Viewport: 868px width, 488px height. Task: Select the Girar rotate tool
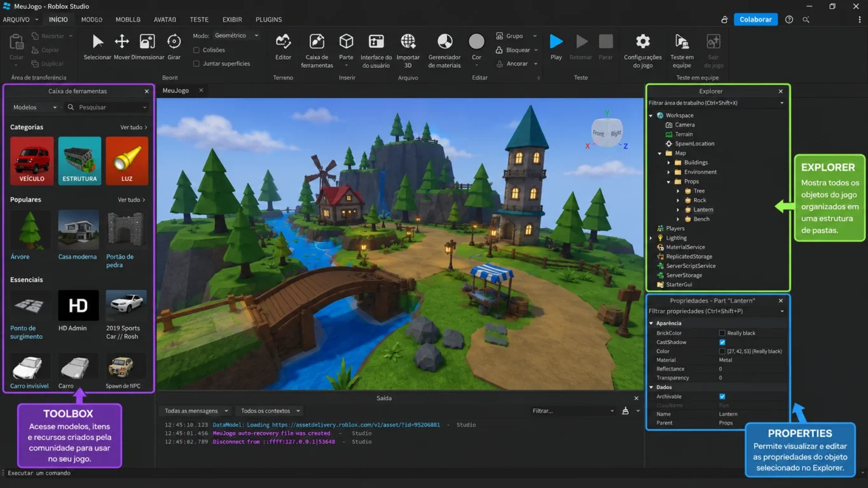point(174,47)
